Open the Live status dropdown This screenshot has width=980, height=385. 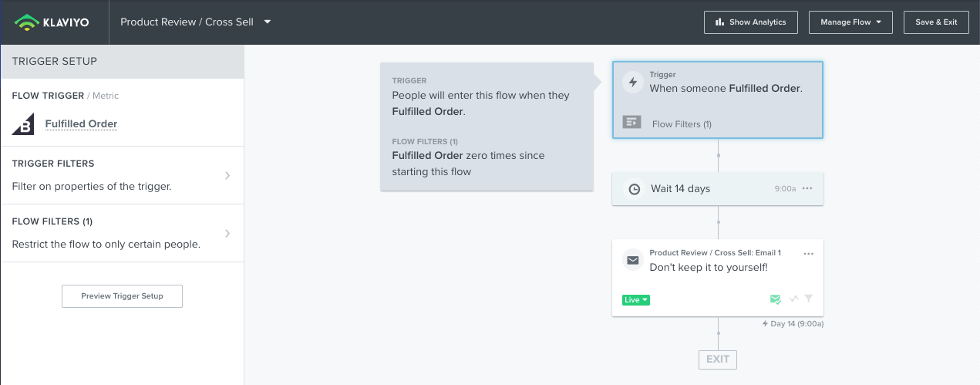(x=635, y=300)
